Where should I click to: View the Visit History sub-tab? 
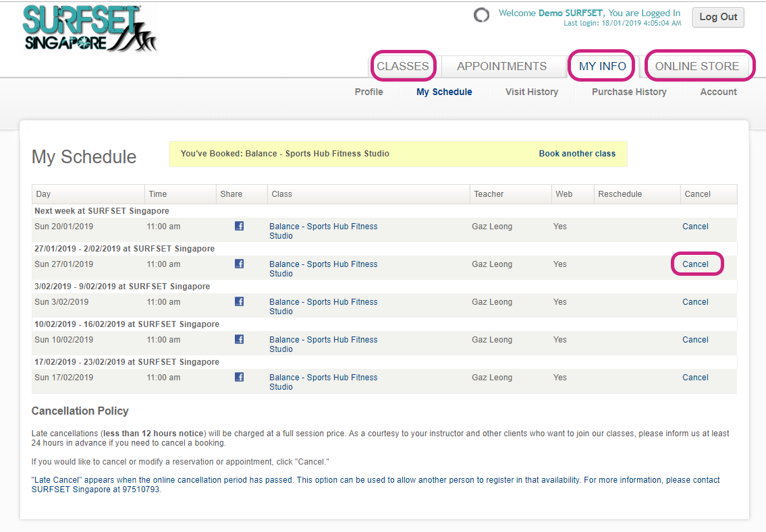pyautogui.click(x=532, y=92)
